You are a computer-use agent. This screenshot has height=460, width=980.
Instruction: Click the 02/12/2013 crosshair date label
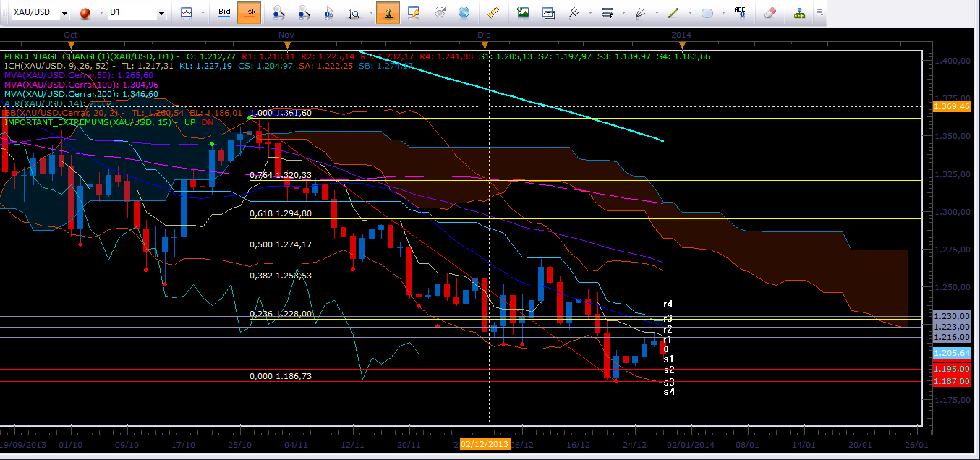pyautogui.click(x=485, y=444)
